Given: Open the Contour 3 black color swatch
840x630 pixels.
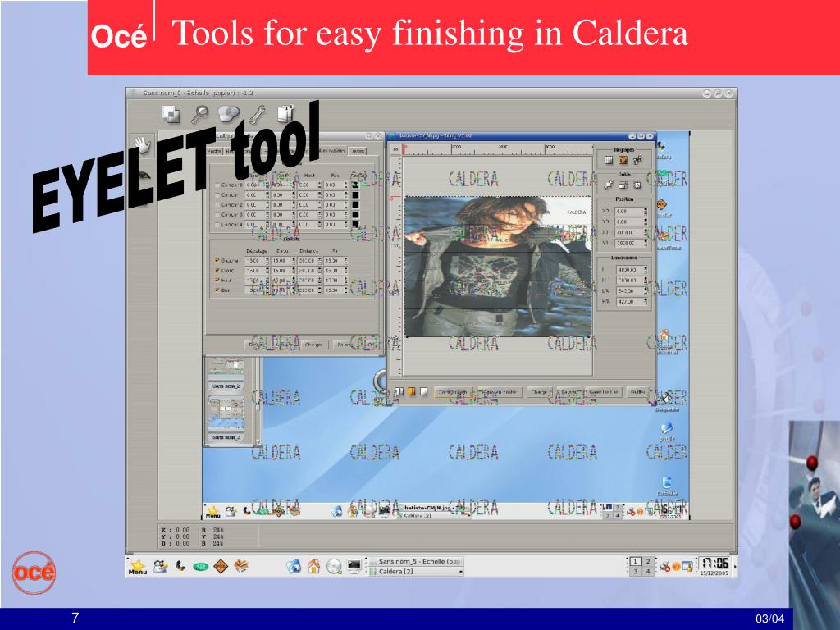Looking at the screenshot, I should click(x=355, y=215).
